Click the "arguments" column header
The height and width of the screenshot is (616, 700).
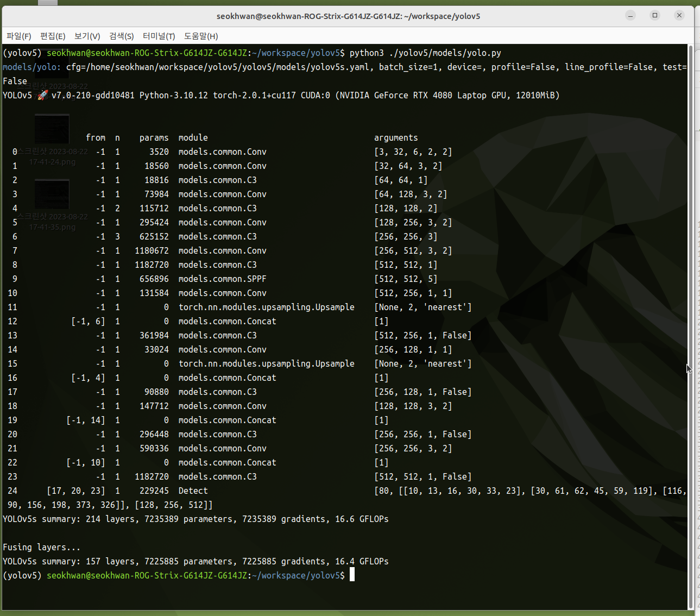396,138
